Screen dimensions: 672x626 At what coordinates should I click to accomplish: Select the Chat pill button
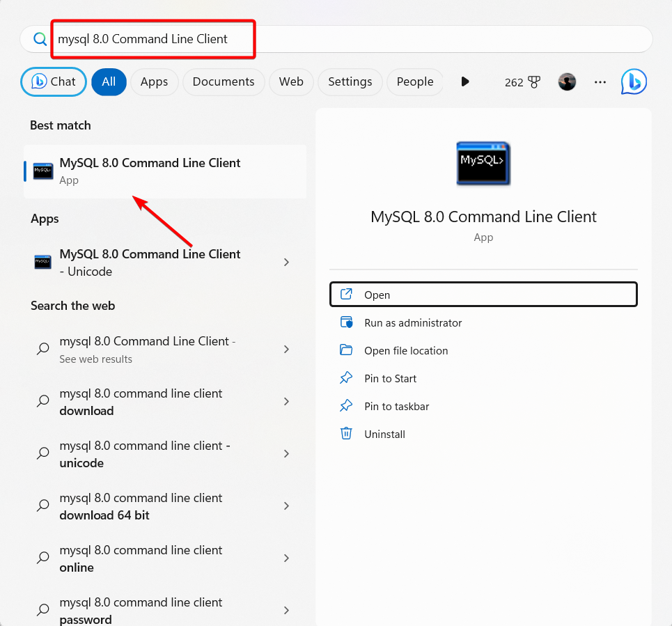54,82
